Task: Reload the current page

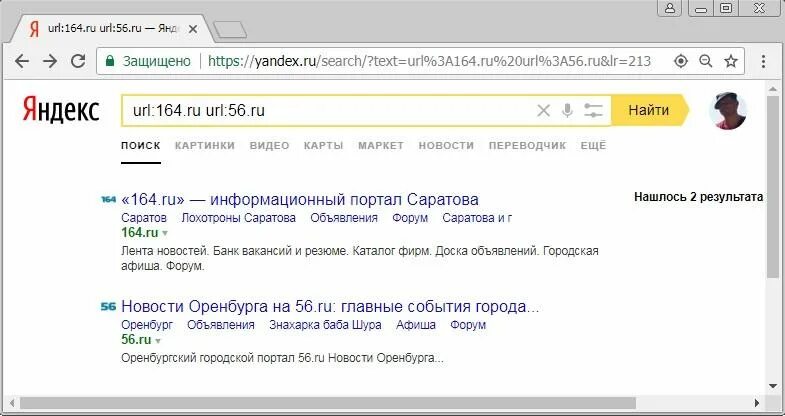Action: tap(78, 61)
